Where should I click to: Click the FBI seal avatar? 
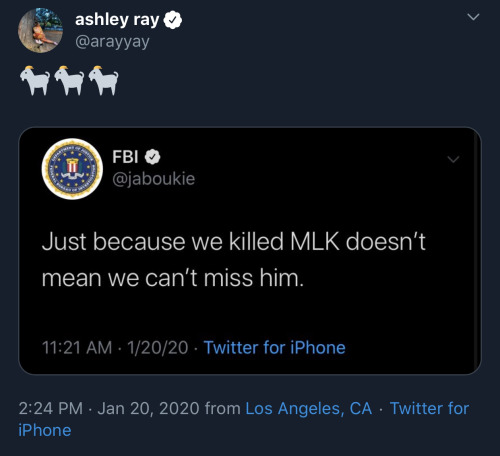point(72,169)
